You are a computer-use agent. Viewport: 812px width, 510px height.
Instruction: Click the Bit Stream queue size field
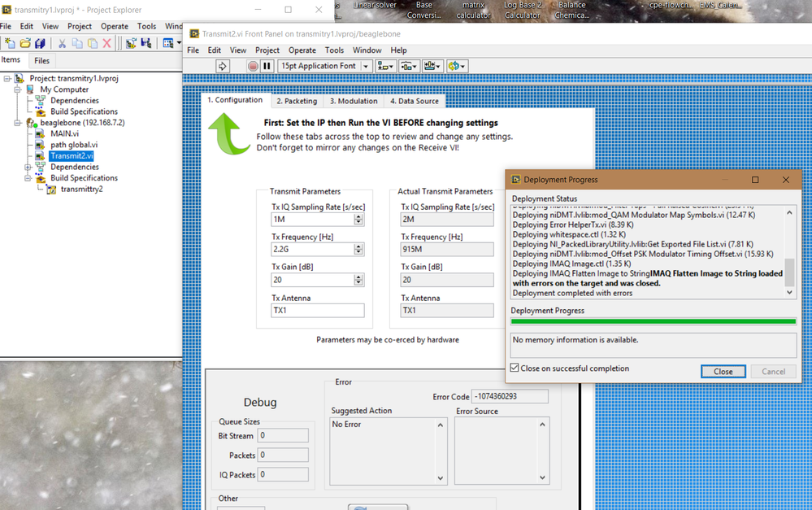pyautogui.click(x=283, y=435)
